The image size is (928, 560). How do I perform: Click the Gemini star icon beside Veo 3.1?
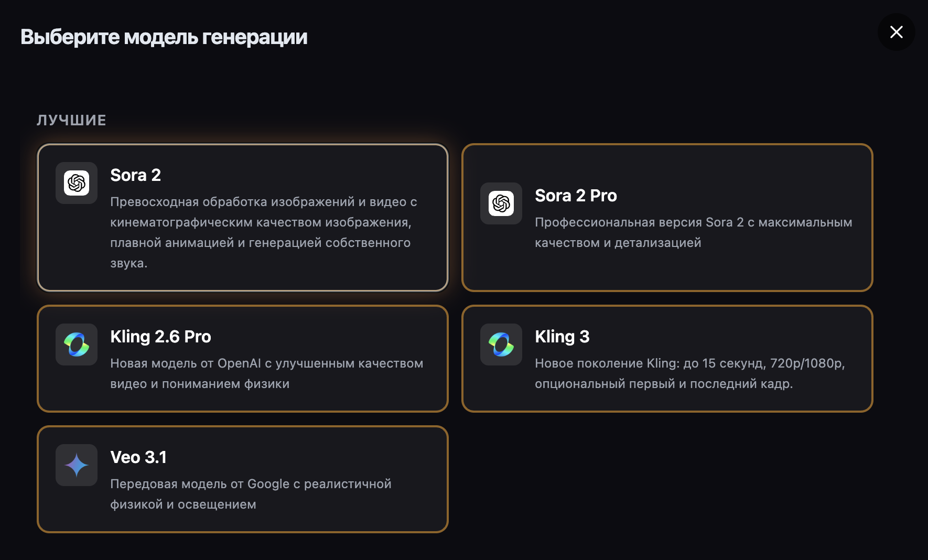point(77,465)
